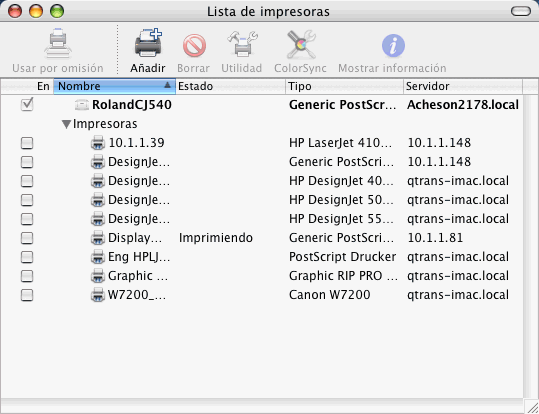Sort the list by the Nombre column
Screen dimensions: 539x414
coord(114,86)
